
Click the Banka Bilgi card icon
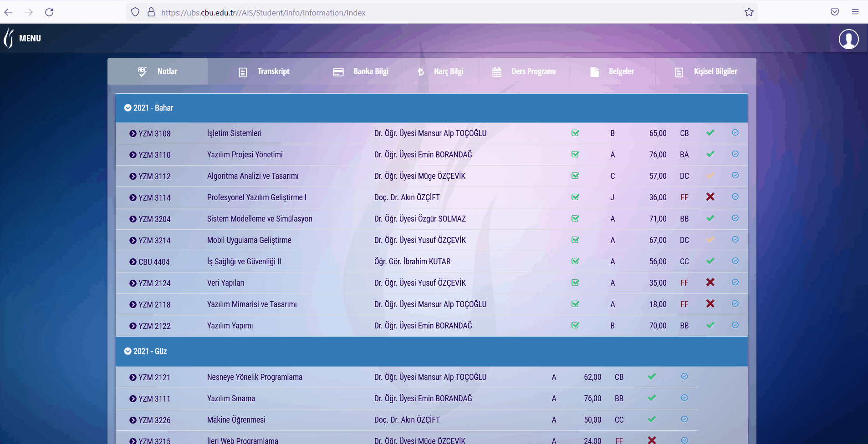coord(338,71)
